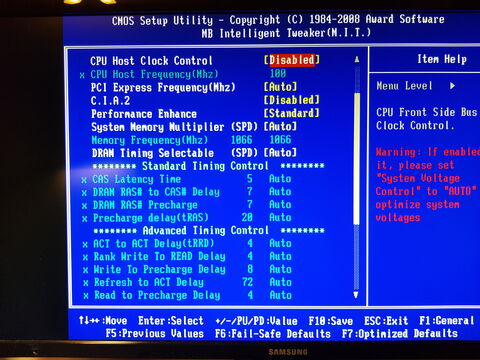This screenshot has width=480, height=360.
Task: Click F10:Save hint in footer
Action: 331,321
